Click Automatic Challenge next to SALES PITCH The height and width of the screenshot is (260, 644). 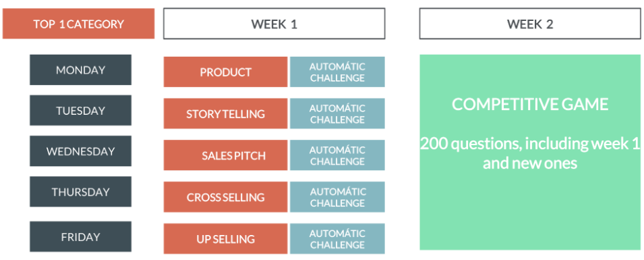337,155
